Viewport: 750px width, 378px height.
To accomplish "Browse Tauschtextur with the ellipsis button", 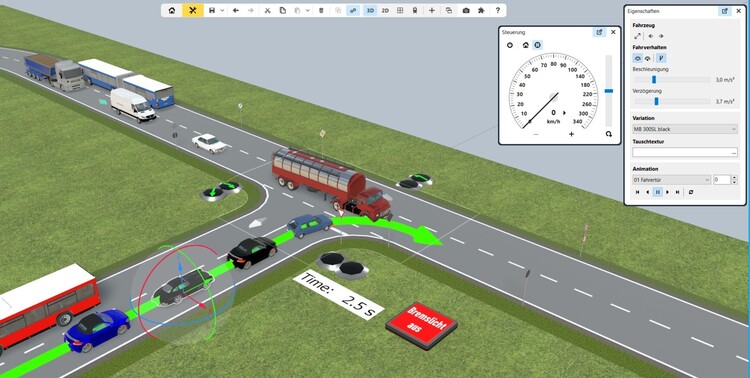I will click(x=734, y=153).
